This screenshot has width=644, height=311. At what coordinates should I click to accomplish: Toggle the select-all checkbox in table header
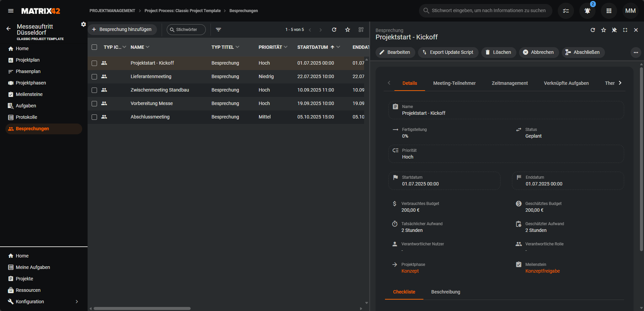pyautogui.click(x=94, y=47)
